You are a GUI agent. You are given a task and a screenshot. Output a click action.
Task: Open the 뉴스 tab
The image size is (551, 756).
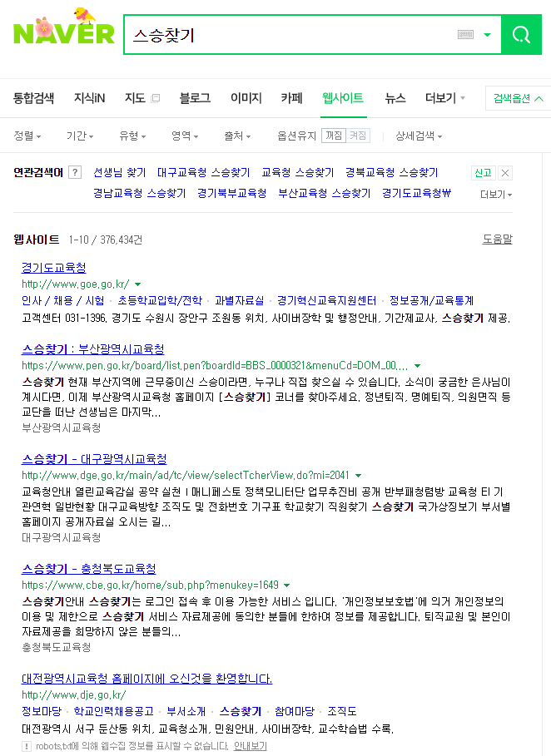click(395, 98)
